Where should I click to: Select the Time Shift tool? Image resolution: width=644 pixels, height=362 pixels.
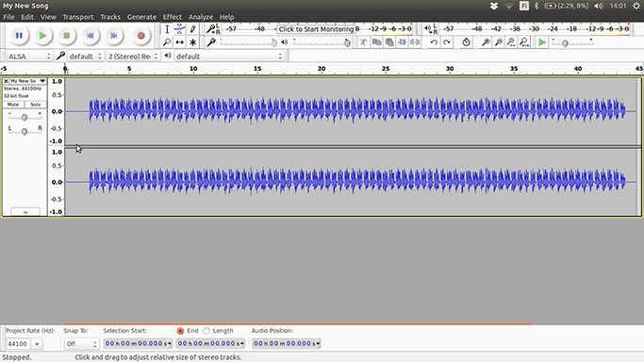(179, 42)
